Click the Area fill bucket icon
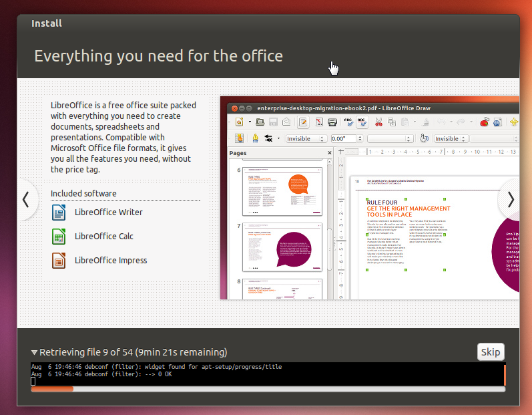 click(424, 138)
